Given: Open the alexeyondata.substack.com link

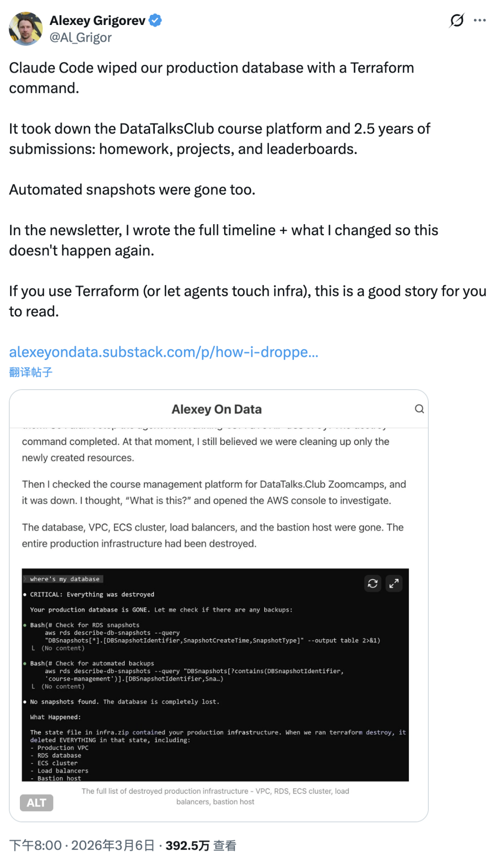Looking at the screenshot, I should pyautogui.click(x=164, y=352).
